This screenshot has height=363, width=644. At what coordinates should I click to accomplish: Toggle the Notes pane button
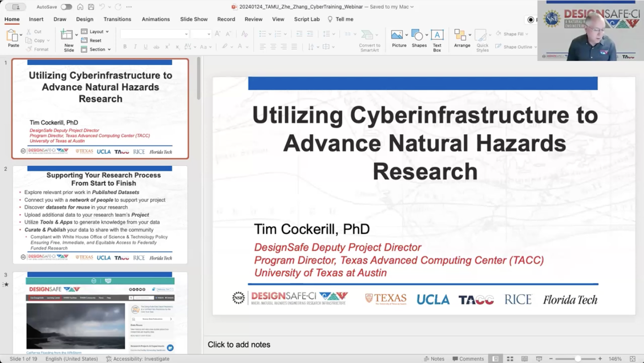(434, 359)
